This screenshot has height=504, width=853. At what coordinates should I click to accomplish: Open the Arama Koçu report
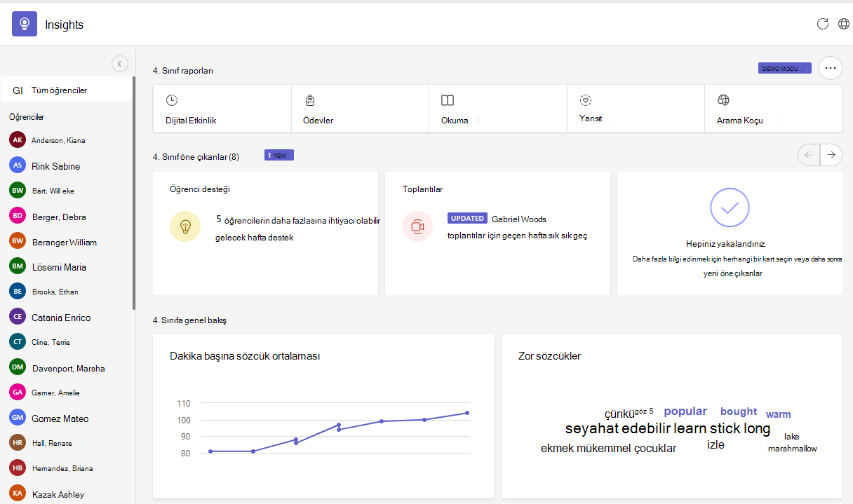click(x=774, y=109)
